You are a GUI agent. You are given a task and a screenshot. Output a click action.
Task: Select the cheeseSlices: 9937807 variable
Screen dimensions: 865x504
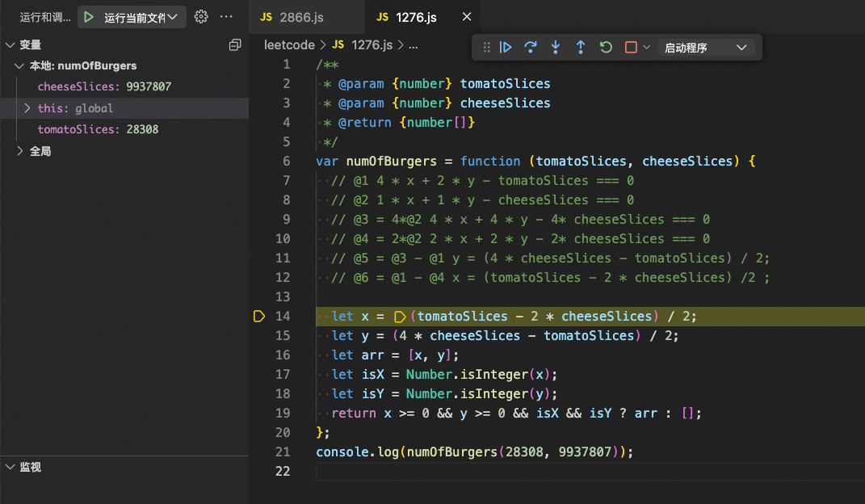coord(104,86)
